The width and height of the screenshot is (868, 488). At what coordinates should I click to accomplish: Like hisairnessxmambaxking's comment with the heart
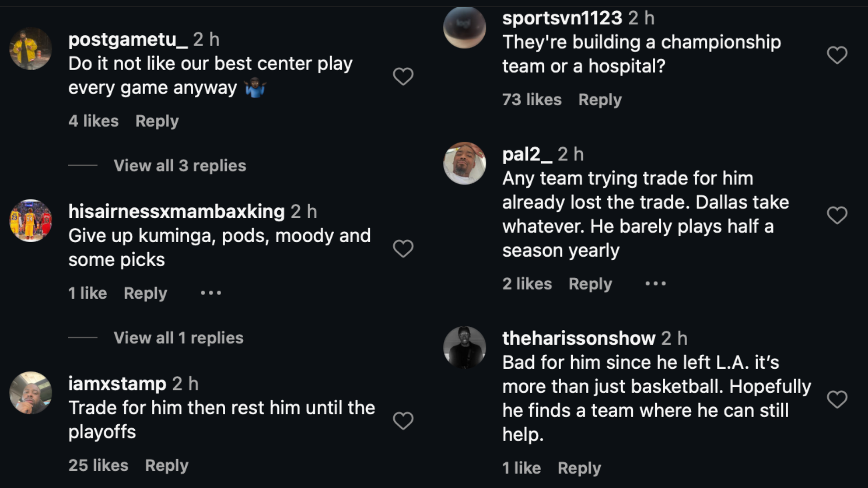[x=403, y=249]
